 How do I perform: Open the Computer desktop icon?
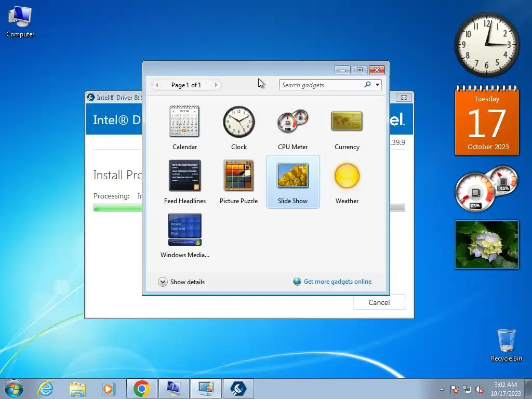tap(20, 22)
